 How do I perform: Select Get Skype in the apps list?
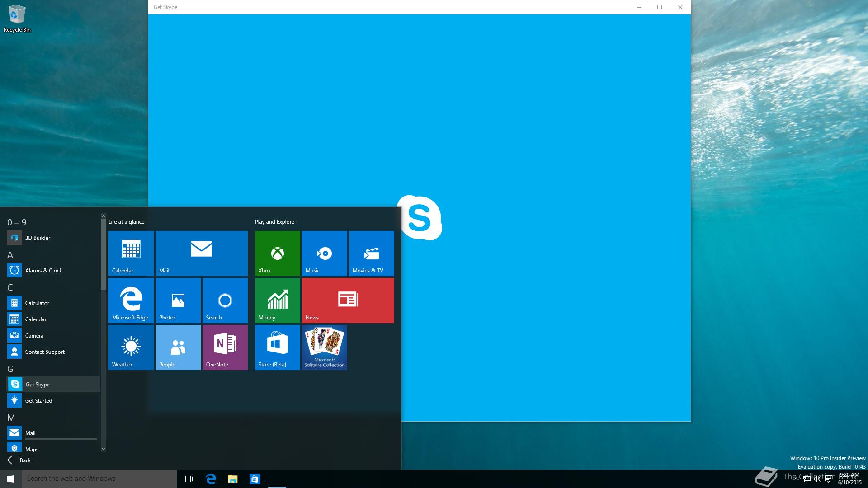tap(53, 384)
